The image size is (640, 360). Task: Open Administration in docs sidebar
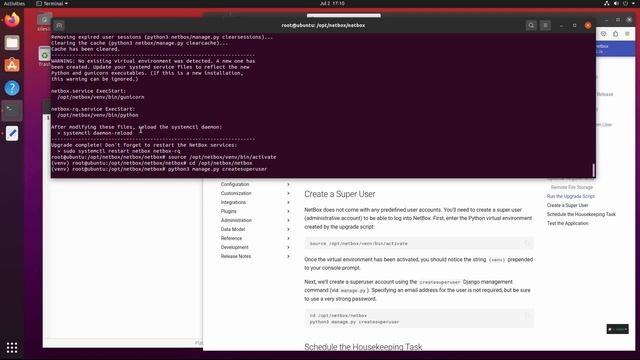click(236, 220)
